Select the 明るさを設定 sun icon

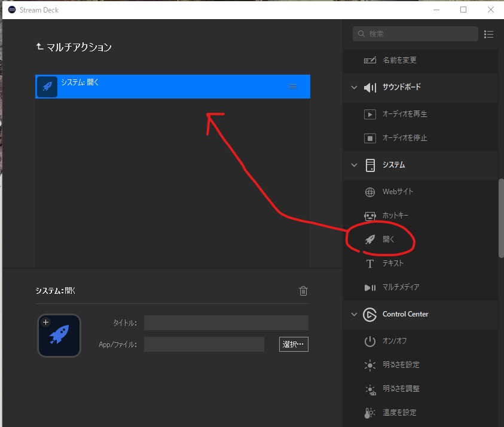pos(370,365)
